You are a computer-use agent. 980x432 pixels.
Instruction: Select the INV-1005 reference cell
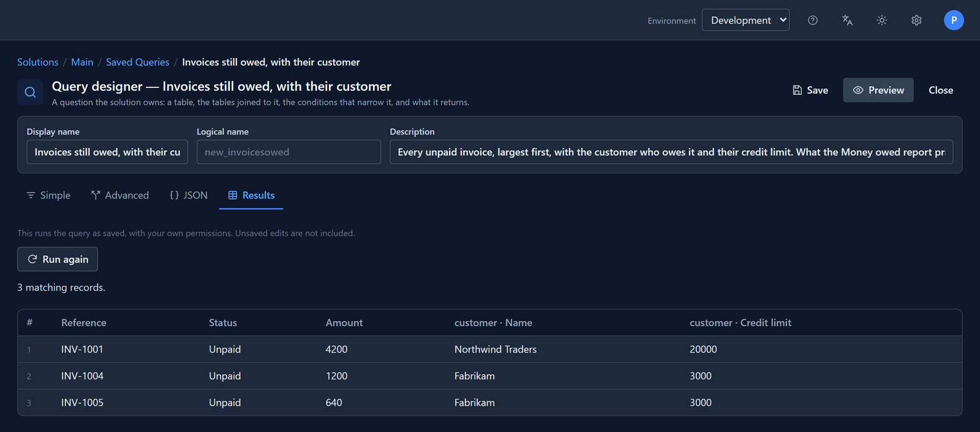coord(82,403)
